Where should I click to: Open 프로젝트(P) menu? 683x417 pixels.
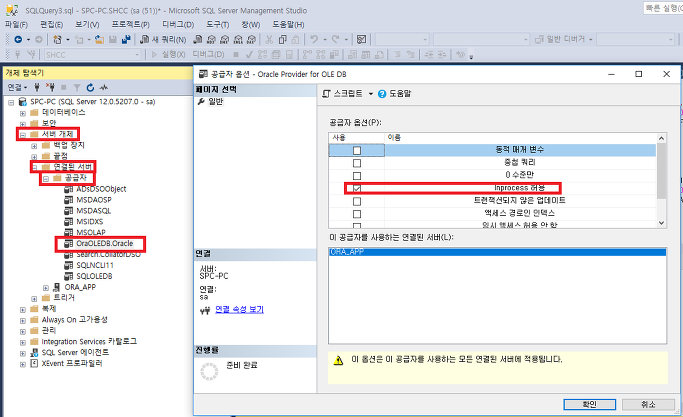(131, 24)
